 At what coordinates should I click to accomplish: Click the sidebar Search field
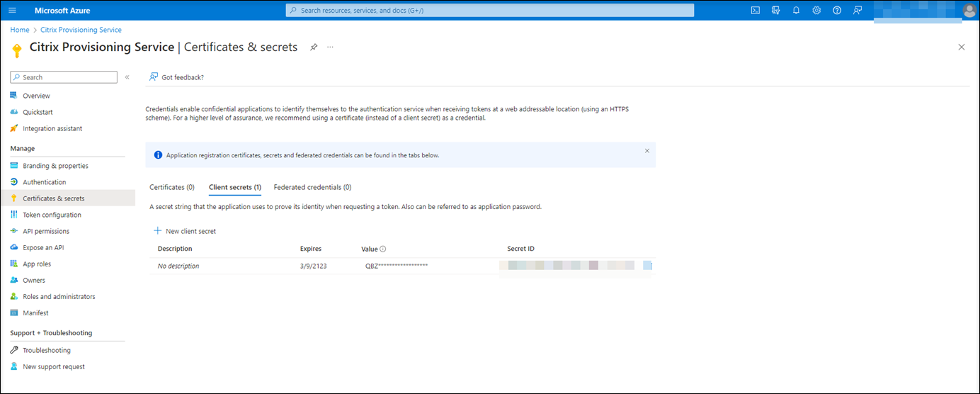click(x=64, y=77)
